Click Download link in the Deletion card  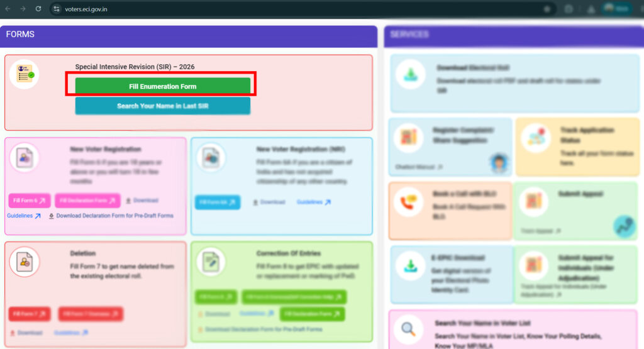(26, 333)
